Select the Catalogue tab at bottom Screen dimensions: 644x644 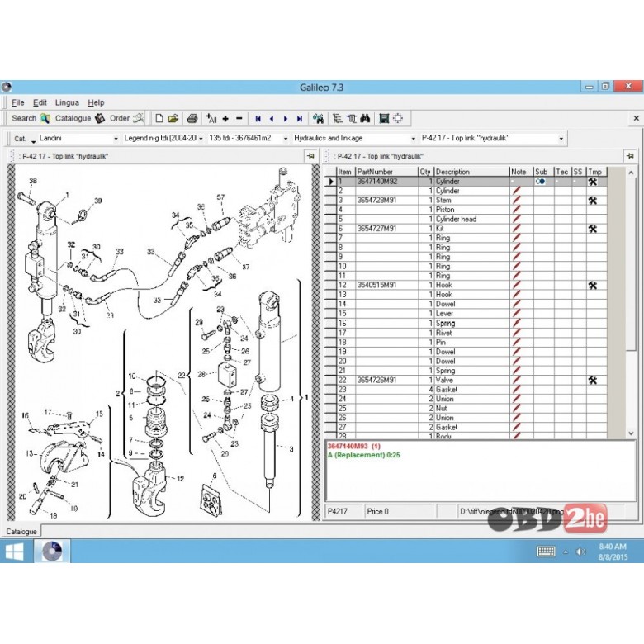pyautogui.click(x=21, y=532)
